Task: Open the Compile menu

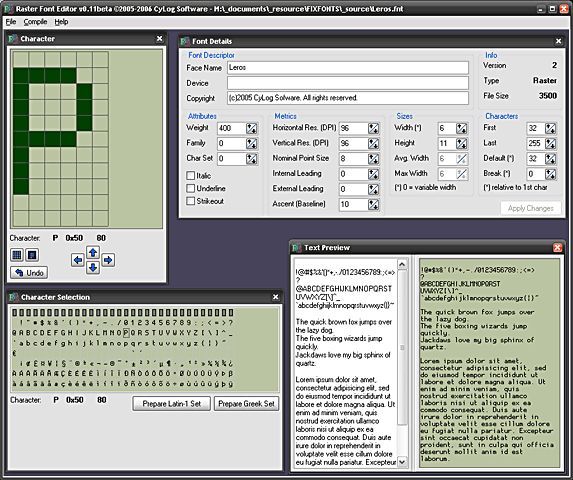Action: coord(35,22)
